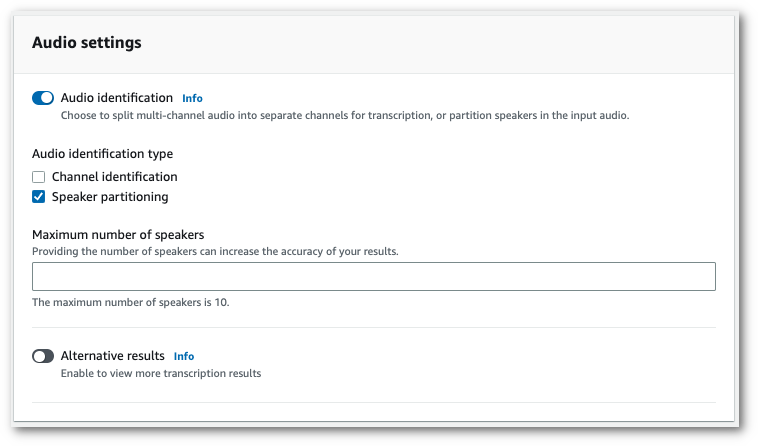The image size is (758, 446).
Task: Click the Audio identification type heading
Action: click(102, 154)
